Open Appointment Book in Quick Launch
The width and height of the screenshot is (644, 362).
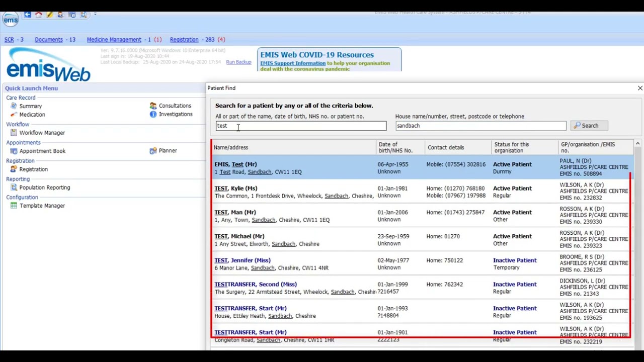[42, 151]
